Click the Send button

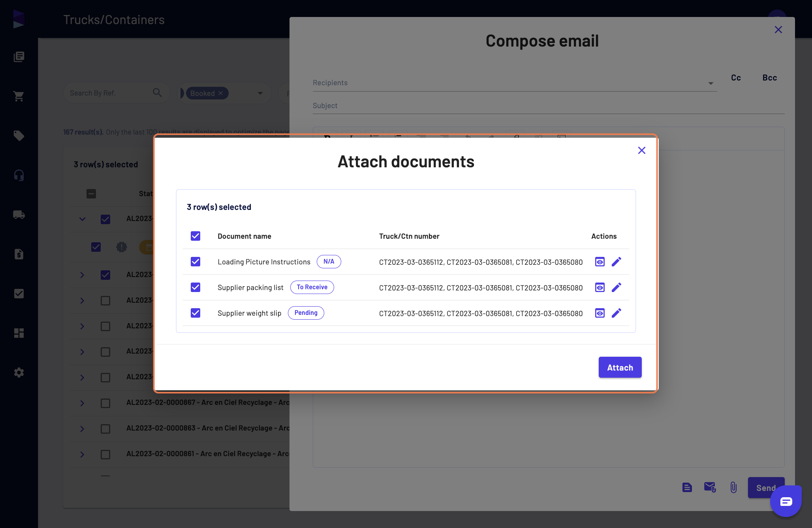766,488
